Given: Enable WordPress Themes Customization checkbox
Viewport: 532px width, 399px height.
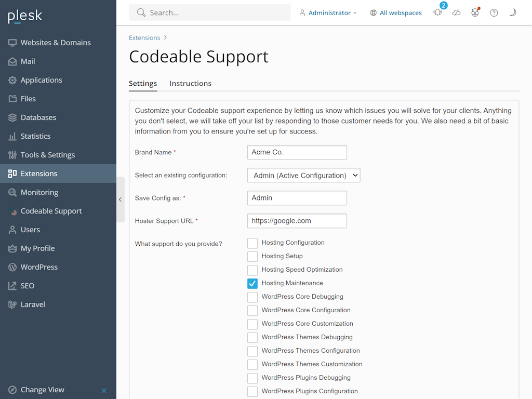Looking at the screenshot, I should pyautogui.click(x=252, y=364).
